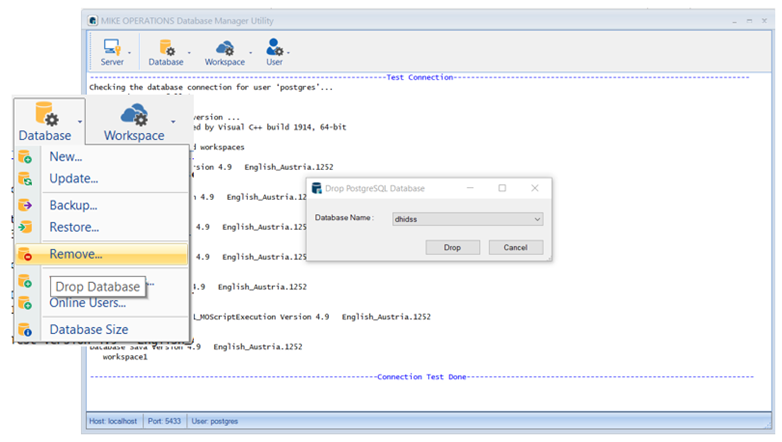The height and width of the screenshot is (442, 782).
Task: Close the MIKE OPERATIONS main window
Action: click(764, 21)
